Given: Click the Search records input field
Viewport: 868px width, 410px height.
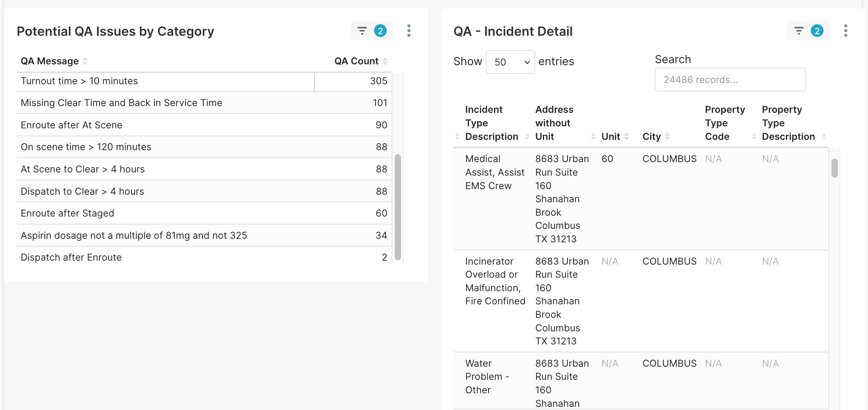Looking at the screenshot, I should [730, 80].
